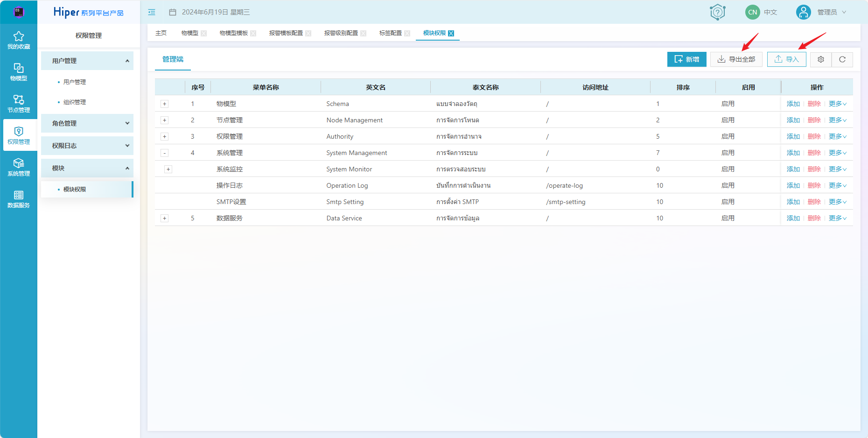Screen dimensions: 868x438
Task: Expand the 权限管理 table row
Action: coord(164,136)
